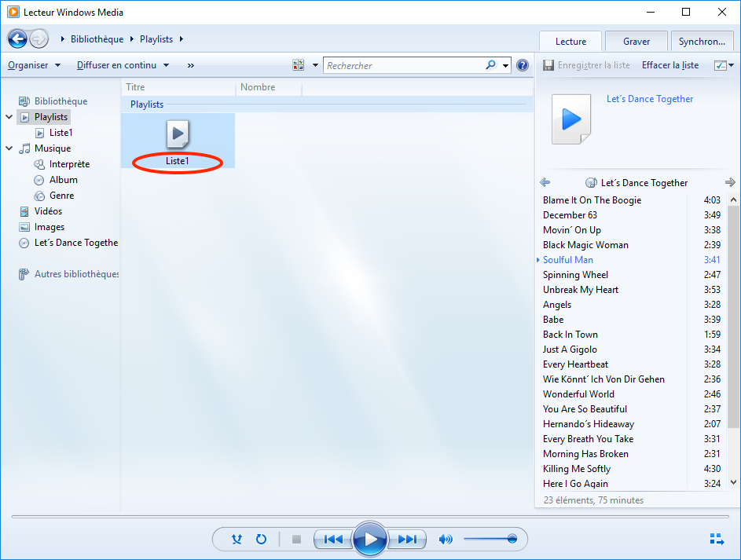This screenshot has width=741, height=560.
Task: Open the Organiser dropdown menu
Action: (x=34, y=65)
